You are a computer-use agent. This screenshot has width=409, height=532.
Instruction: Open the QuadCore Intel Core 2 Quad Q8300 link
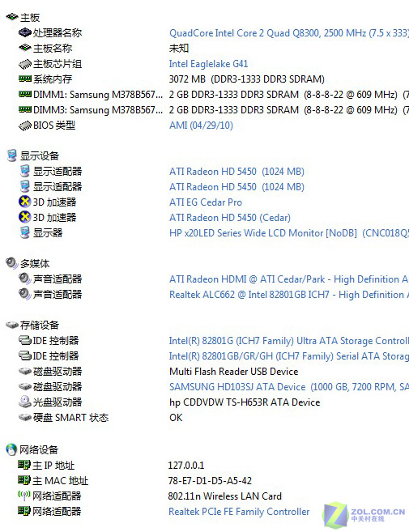[x=289, y=33]
